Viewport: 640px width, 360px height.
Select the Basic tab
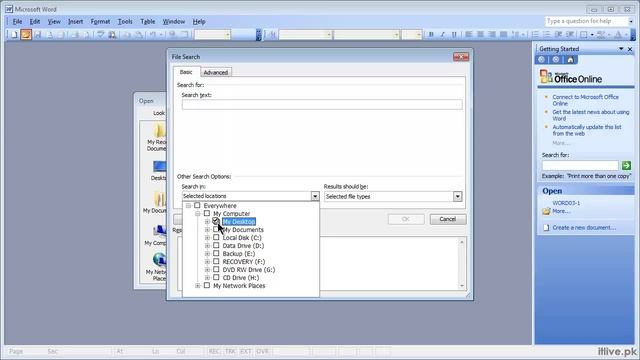pyautogui.click(x=186, y=72)
